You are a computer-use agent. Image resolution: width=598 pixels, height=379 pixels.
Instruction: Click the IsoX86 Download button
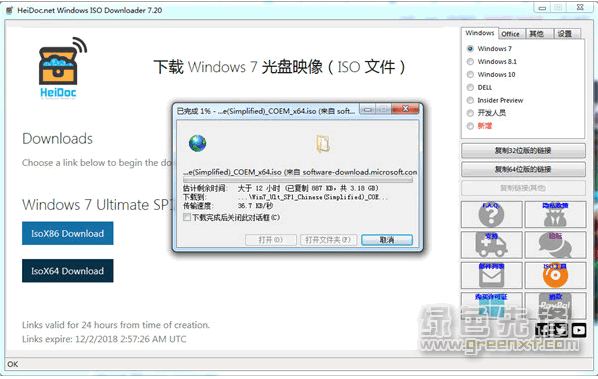click(68, 233)
